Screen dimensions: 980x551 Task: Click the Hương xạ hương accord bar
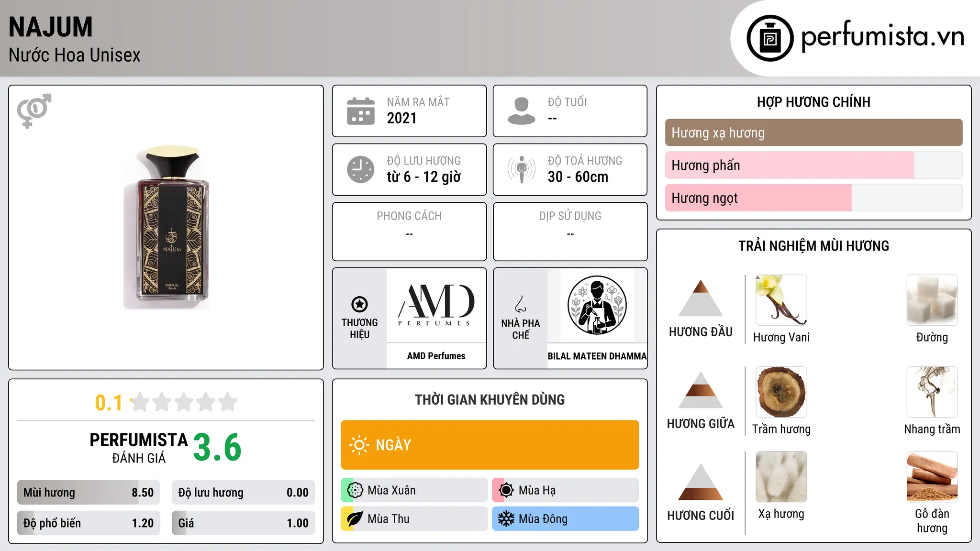814,132
